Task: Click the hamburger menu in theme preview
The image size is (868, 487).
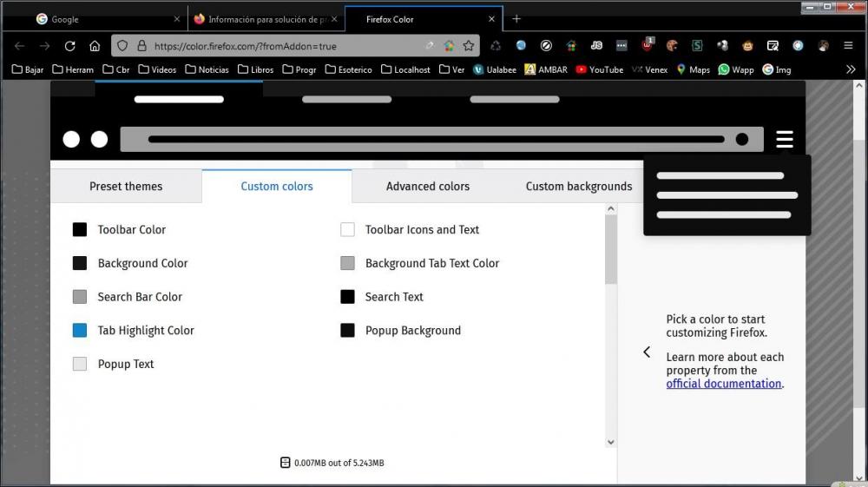Action: click(784, 139)
